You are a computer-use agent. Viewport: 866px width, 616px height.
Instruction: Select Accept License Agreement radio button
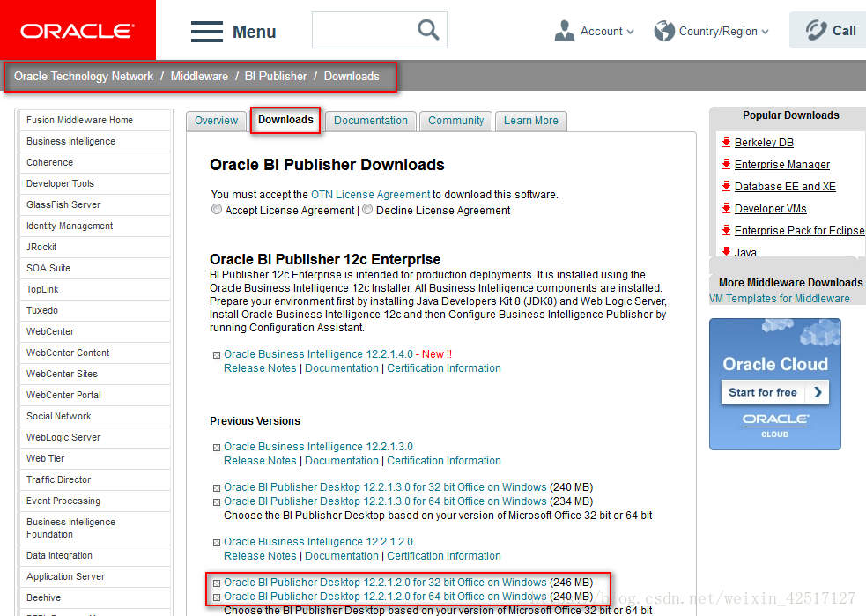tap(217, 210)
